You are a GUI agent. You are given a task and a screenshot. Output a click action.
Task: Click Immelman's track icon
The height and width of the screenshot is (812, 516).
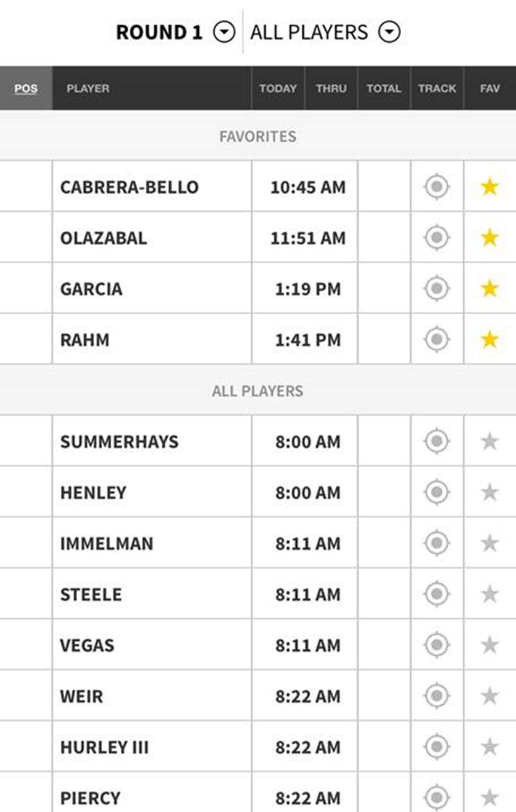(x=437, y=543)
